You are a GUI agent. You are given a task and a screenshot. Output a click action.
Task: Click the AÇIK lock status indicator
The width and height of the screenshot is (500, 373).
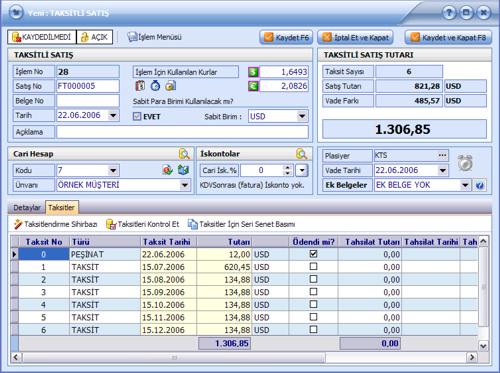[95, 37]
